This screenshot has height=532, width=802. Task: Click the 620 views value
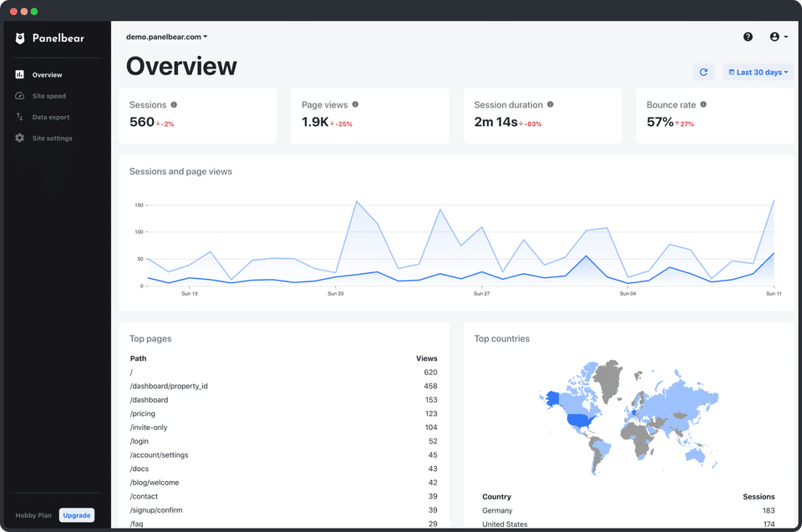431,372
